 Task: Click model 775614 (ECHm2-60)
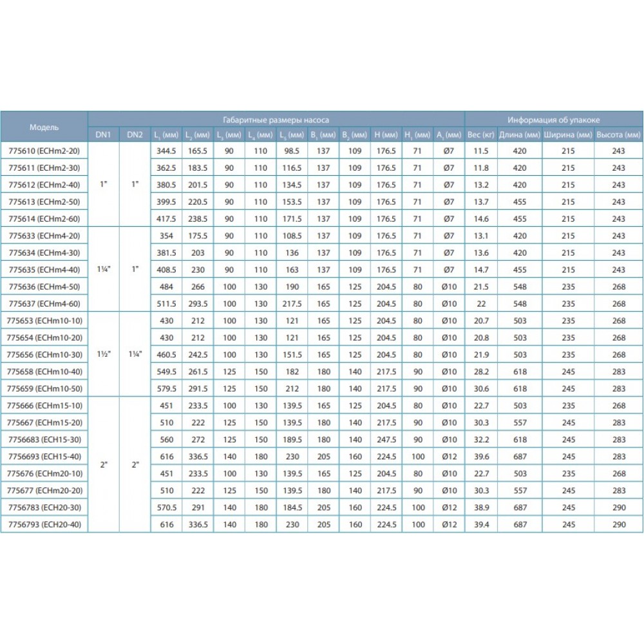44,218
